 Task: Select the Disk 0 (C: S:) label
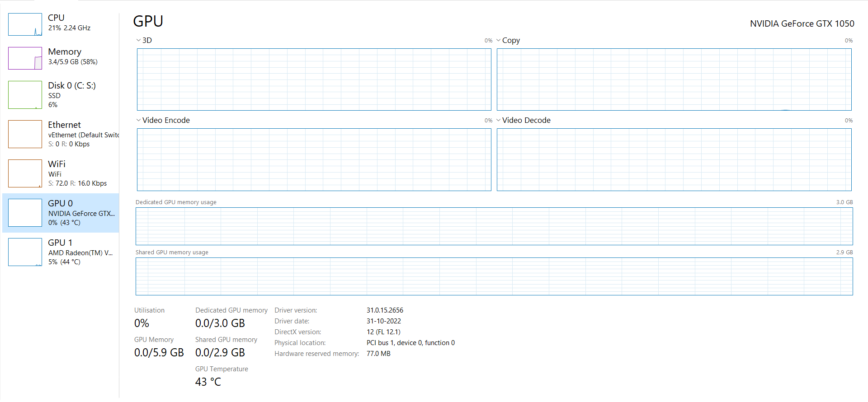[x=72, y=85]
